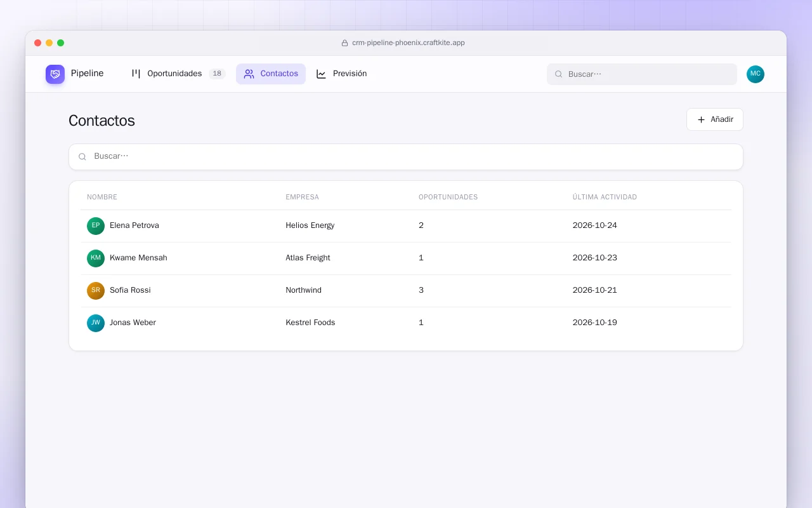Click the JW avatar for Jonas Weber
The image size is (812, 508).
(96, 323)
